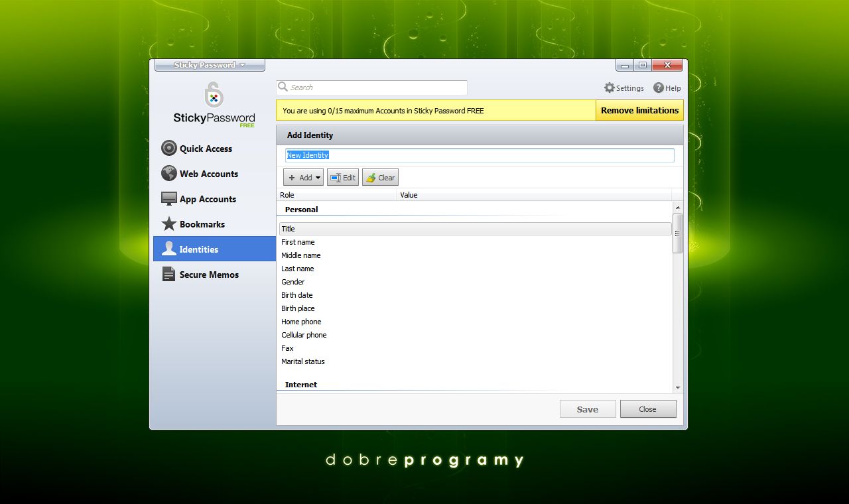Open the Secure Memos section
Screen dimensions: 849x504
point(214,274)
